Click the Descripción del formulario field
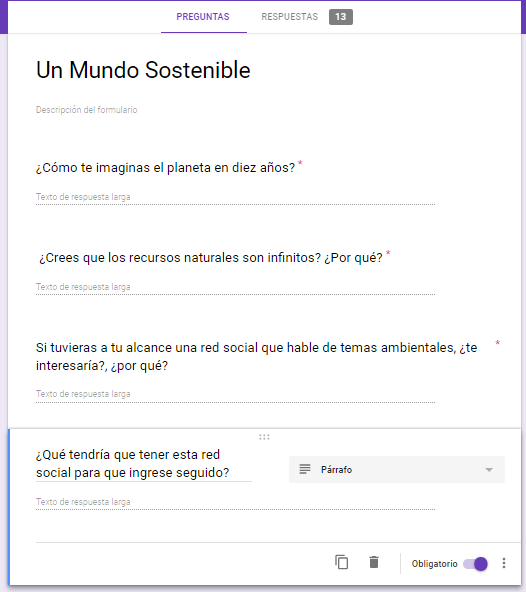Screen dimensions: 526x592 86,109
